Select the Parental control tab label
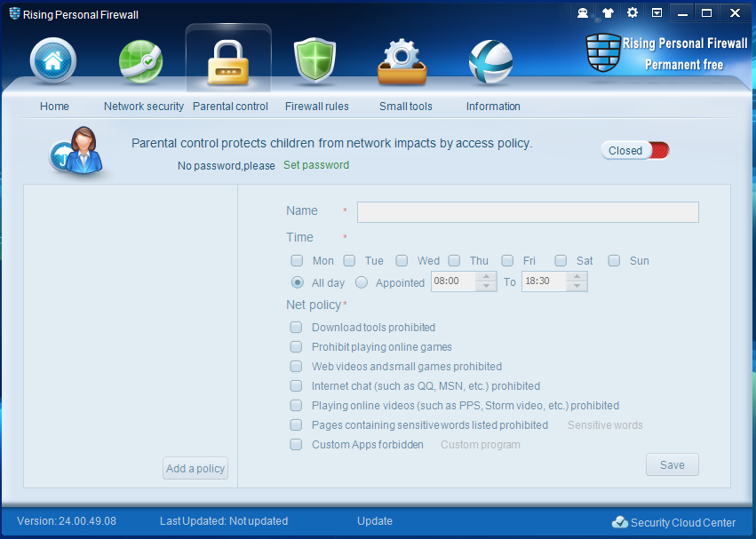 coord(230,106)
